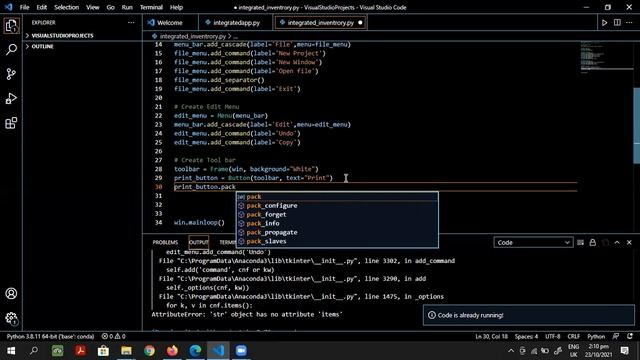640x360 pixels.
Task: Change indentation via Spaces: 4
Action: click(526, 336)
